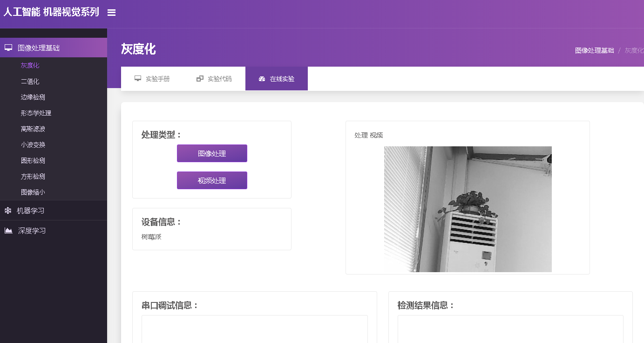Click inside the 串口调试信息 text area

coord(254,331)
